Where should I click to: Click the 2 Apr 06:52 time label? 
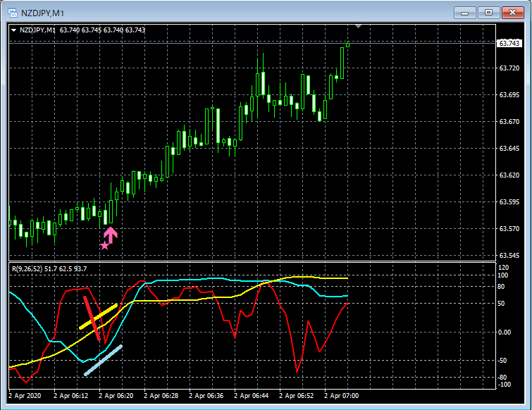click(x=297, y=396)
